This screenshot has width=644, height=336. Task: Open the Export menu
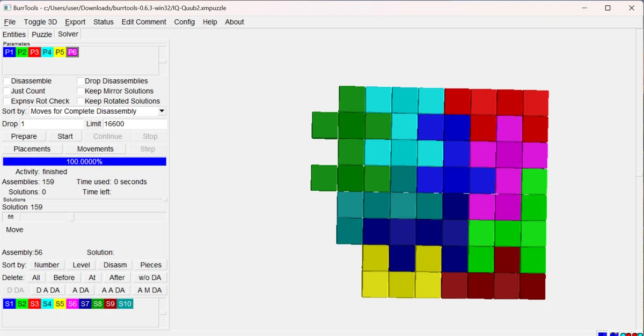75,22
